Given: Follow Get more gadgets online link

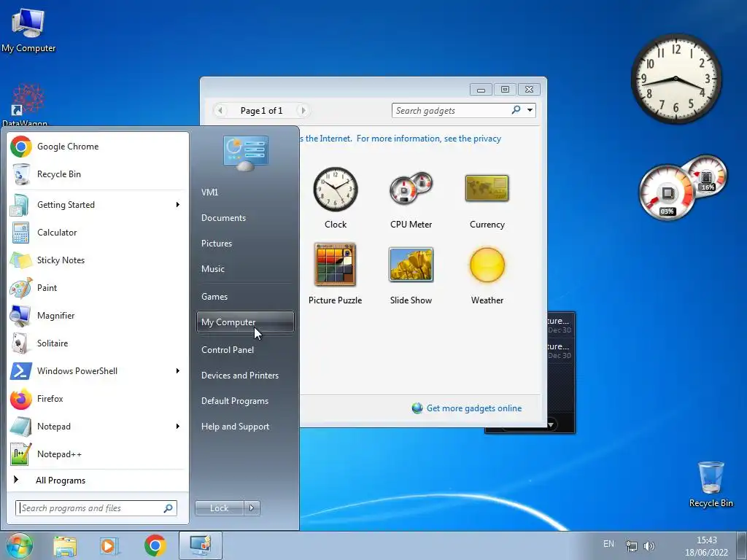Looking at the screenshot, I should pyautogui.click(x=474, y=408).
